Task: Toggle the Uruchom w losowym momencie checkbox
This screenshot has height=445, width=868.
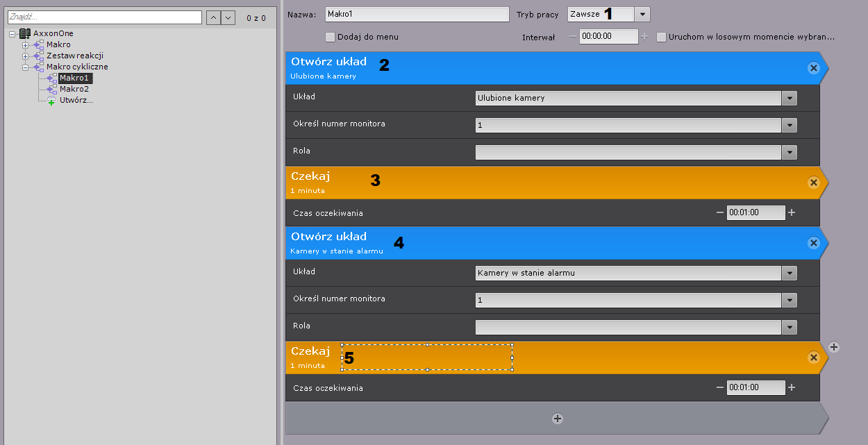Action: point(662,37)
